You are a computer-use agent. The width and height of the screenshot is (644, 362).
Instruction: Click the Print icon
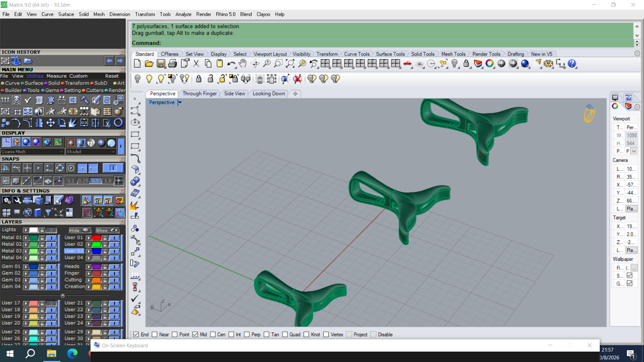pyautogui.click(x=172, y=64)
